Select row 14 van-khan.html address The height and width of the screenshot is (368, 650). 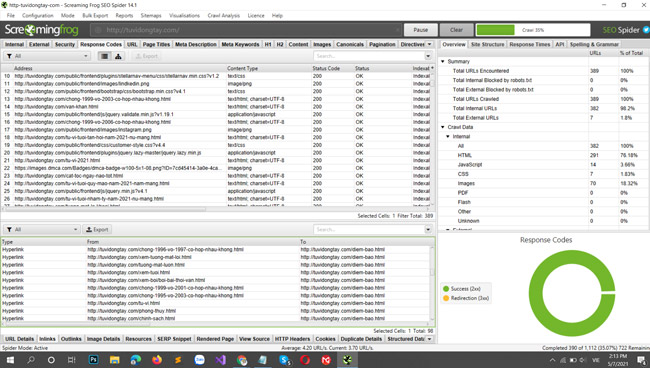[56, 107]
